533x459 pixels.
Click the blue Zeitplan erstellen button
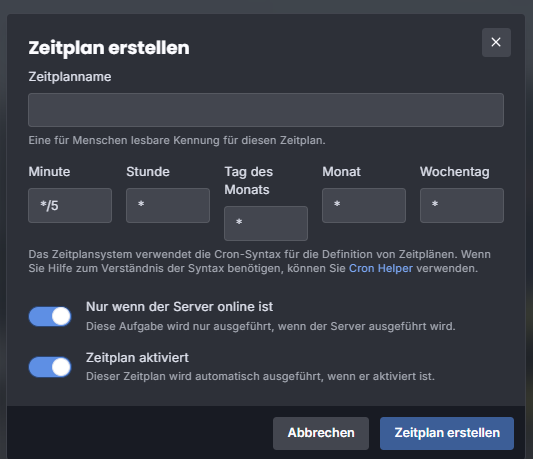(447, 433)
